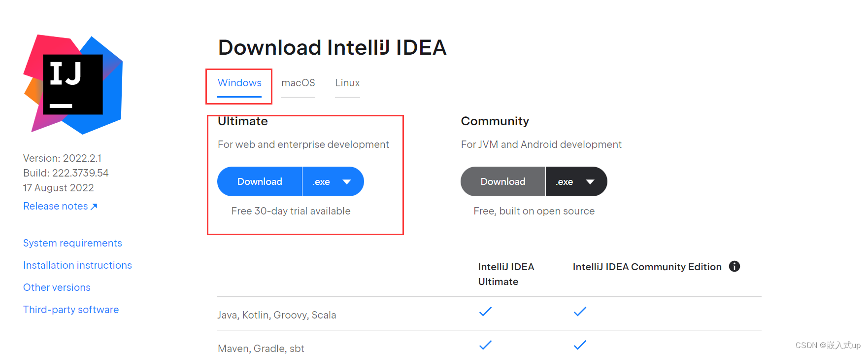868x354 pixels.
Task: Open the Release notes link
Action: pos(60,206)
